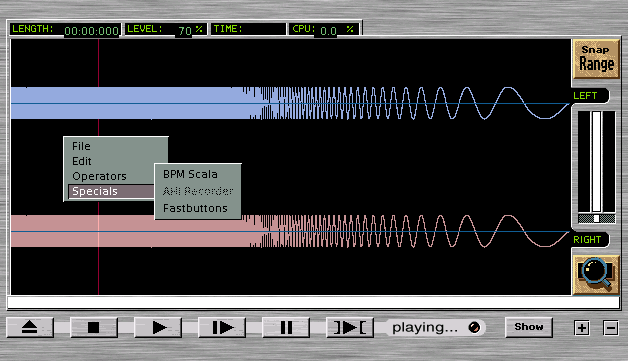Click the LEVEL 70 % display
Viewport: 628px width, 361px height.
[165, 29]
